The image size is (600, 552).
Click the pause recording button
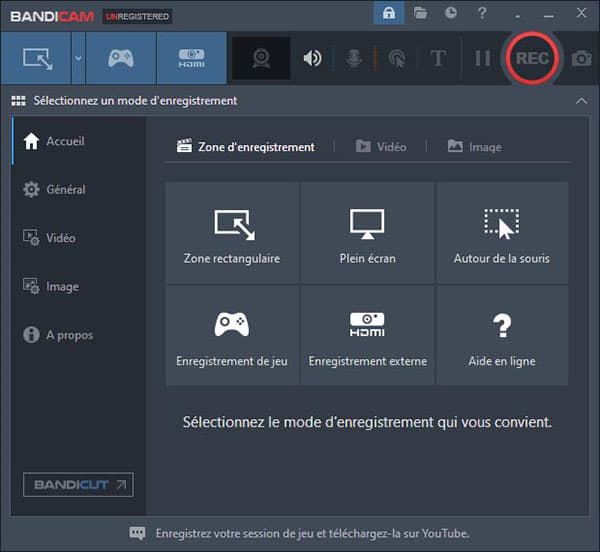point(482,58)
